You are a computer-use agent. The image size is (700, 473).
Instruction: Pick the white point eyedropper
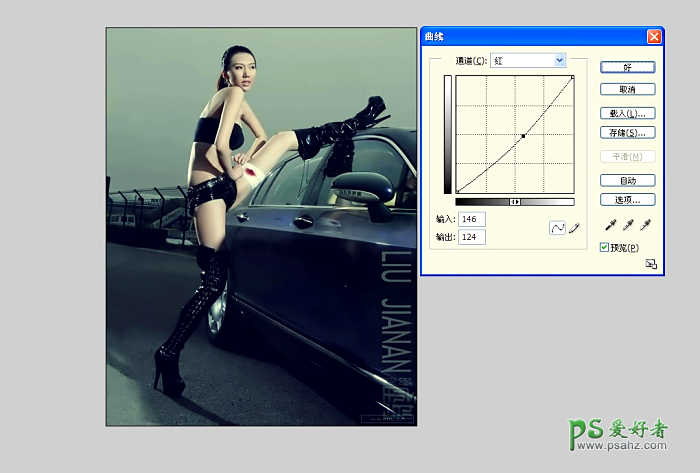tap(645, 226)
